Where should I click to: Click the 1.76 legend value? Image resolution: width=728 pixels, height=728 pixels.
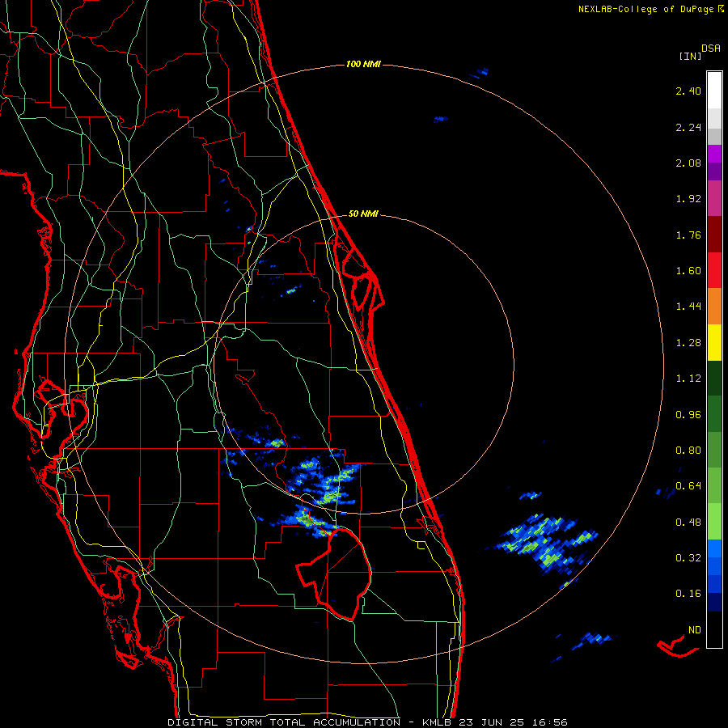point(688,235)
